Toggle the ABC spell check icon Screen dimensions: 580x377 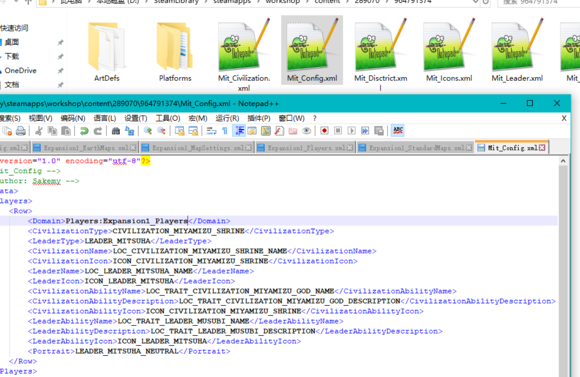click(398, 131)
